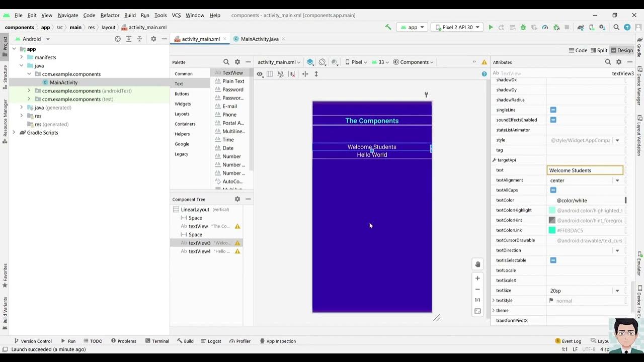644x362 pixels.
Task: Click the textColorLink teal color swatch
Action: click(x=552, y=230)
